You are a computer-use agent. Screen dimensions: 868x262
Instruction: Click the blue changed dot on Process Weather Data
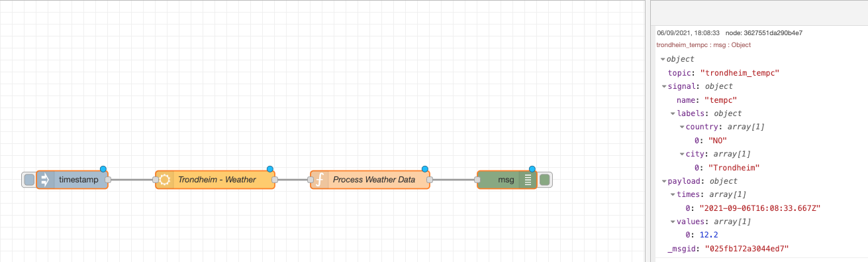pyautogui.click(x=425, y=169)
